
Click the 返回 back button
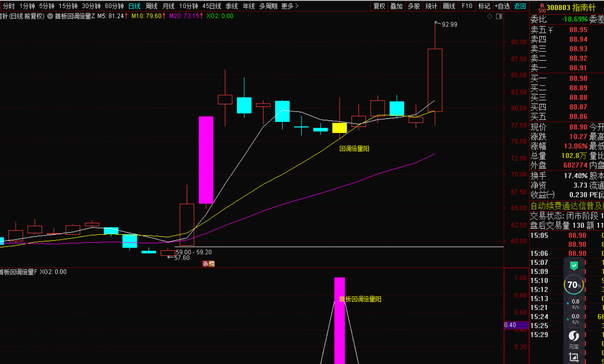pyautogui.click(x=520, y=6)
